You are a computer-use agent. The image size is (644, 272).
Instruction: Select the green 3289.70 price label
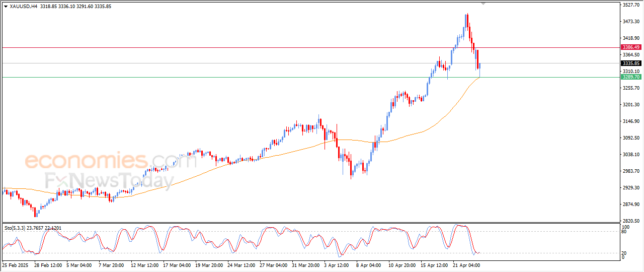point(631,77)
